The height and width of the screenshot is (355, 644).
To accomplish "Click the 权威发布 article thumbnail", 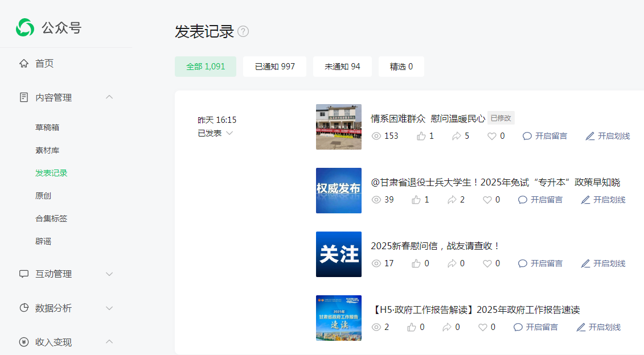I will click(339, 191).
